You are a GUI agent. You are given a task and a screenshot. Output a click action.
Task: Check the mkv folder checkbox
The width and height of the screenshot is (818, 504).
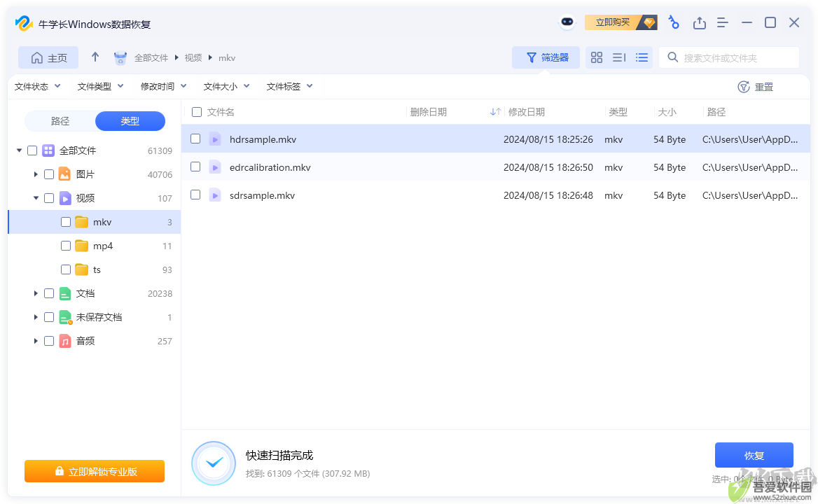pos(66,222)
